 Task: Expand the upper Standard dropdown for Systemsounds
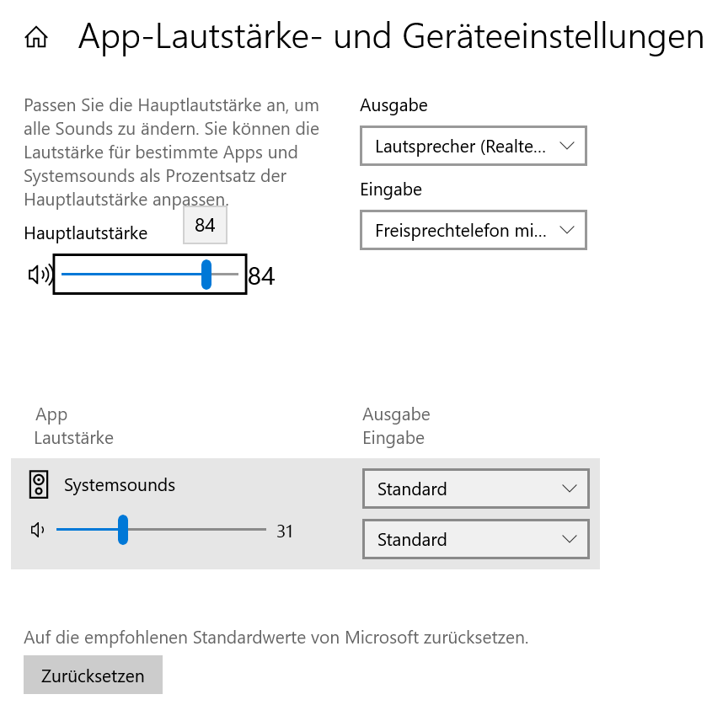475,489
